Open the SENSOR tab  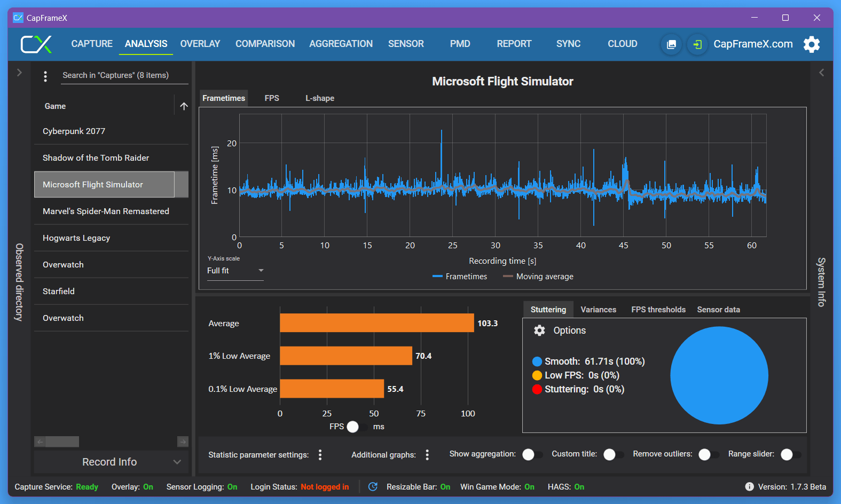pos(406,44)
